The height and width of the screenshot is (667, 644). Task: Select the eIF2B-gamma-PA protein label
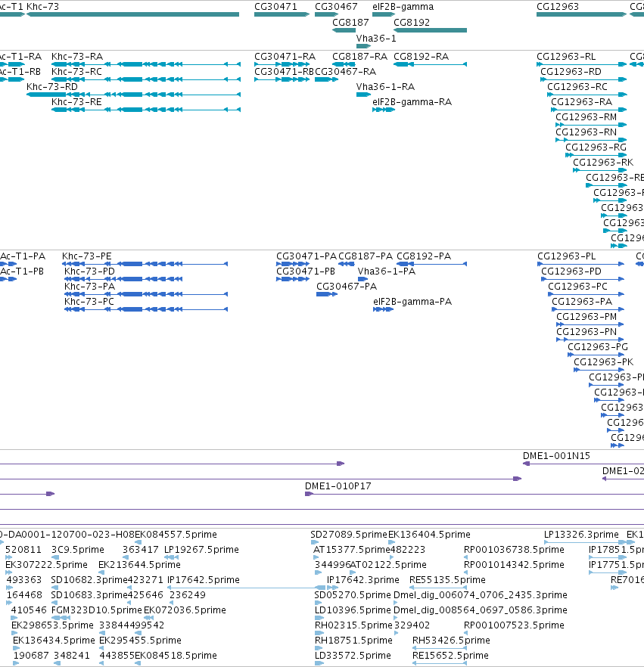[412, 302]
